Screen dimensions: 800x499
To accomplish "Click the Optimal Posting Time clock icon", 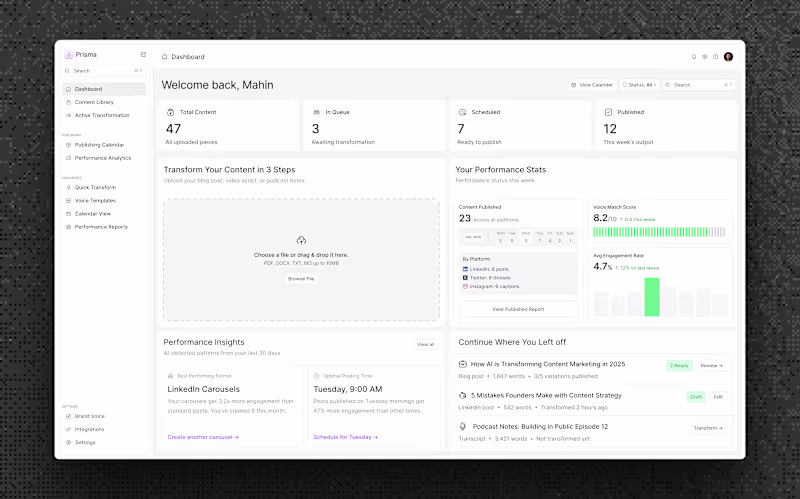I will (316, 376).
